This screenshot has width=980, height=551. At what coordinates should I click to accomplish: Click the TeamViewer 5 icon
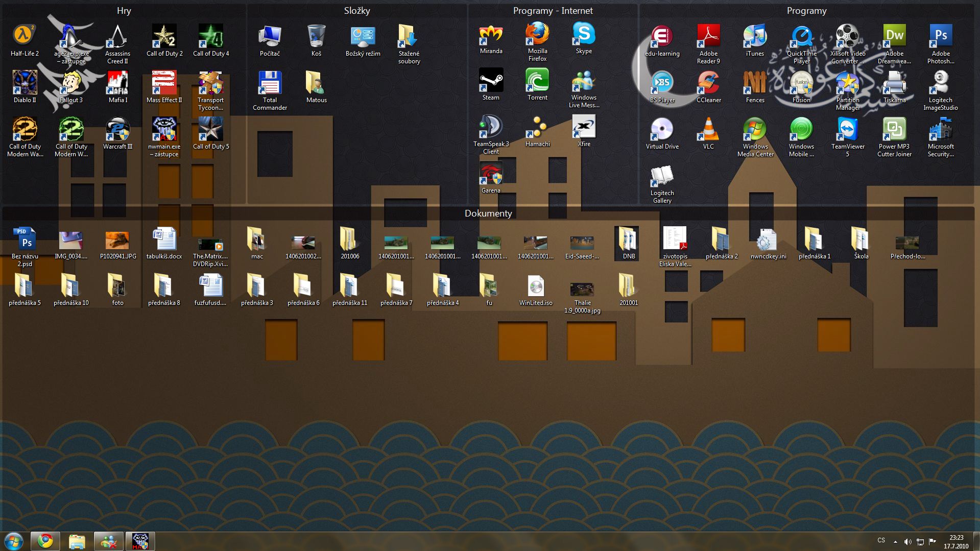(x=848, y=129)
